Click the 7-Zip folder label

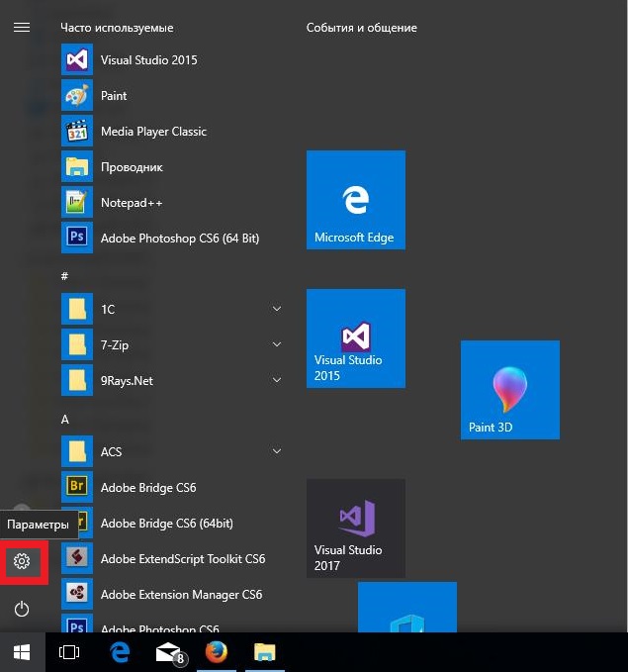(115, 345)
